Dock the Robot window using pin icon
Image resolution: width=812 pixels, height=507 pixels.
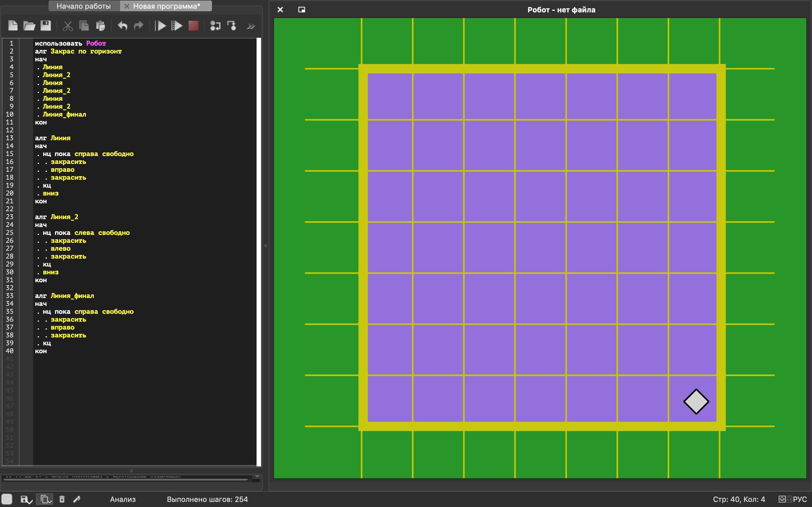[x=301, y=10]
